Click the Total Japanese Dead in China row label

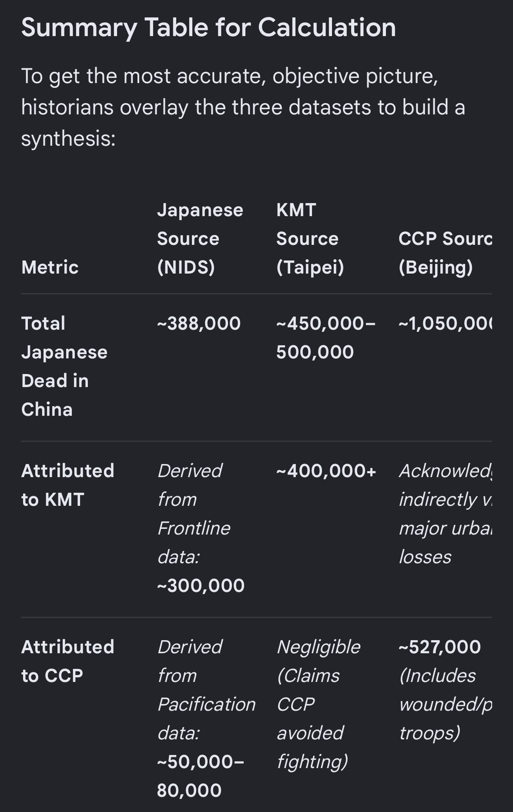coord(64,366)
